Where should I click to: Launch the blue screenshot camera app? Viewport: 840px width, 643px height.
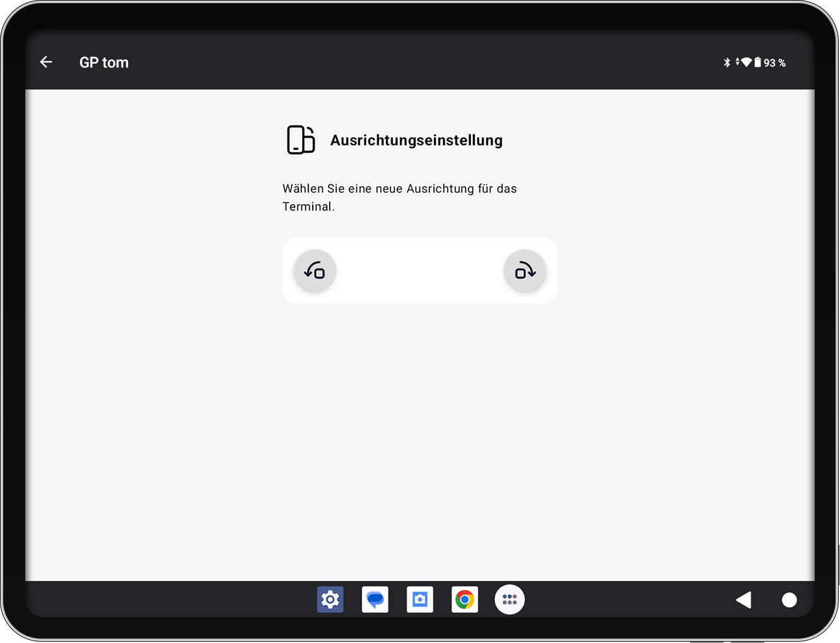[420, 600]
